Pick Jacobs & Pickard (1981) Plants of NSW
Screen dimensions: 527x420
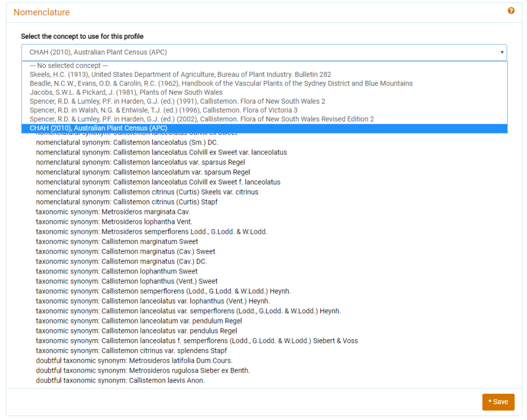(x=126, y=93)
